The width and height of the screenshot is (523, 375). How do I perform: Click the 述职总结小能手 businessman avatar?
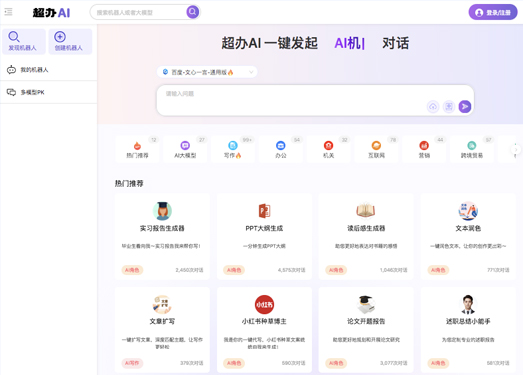point(468,304)
